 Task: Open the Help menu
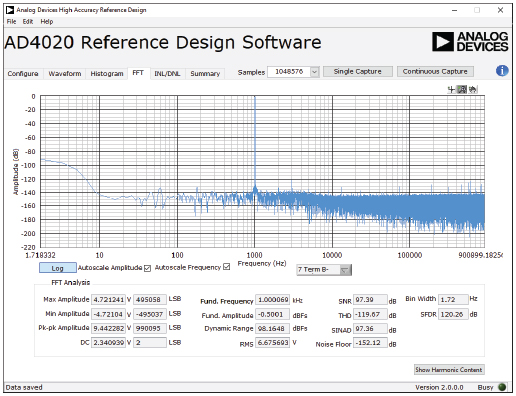[x=47, y=22]
